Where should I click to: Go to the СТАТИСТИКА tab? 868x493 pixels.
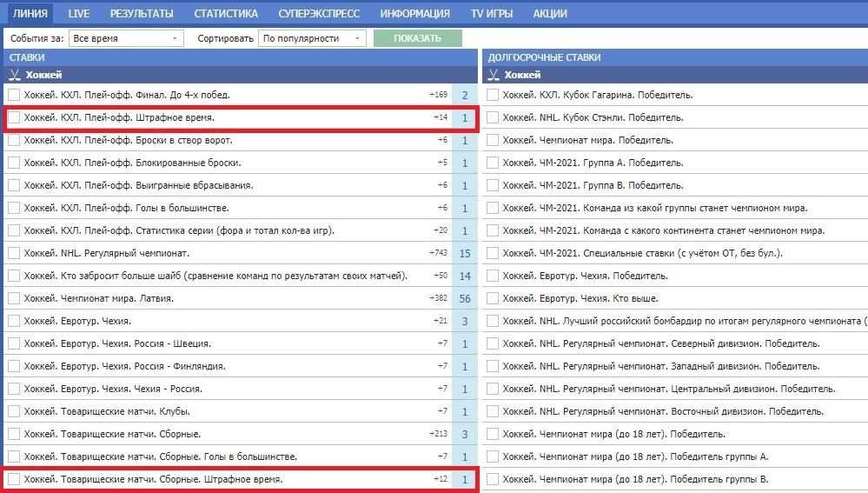coord(226,13)
